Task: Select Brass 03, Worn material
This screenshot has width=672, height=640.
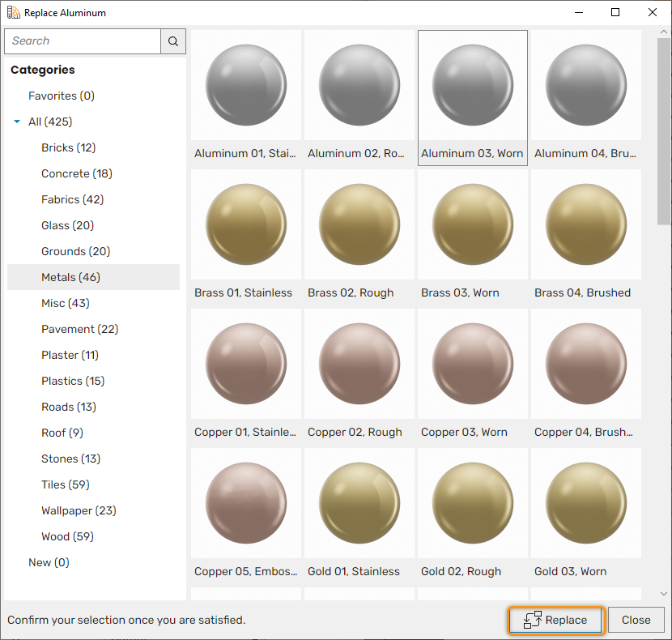Action: (x=473, y=224)
